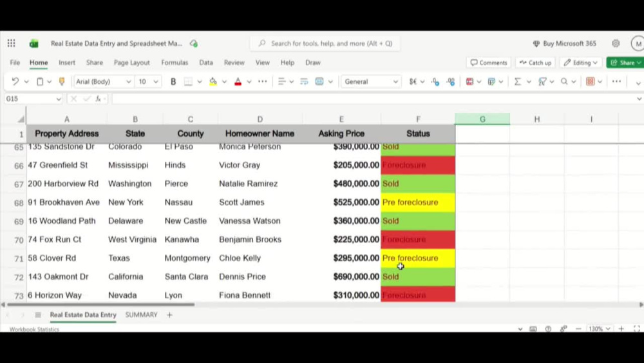Open ribbon overflow ellipsis at right
The width and height of the screenshot is (644, 363).
(616, 81)
